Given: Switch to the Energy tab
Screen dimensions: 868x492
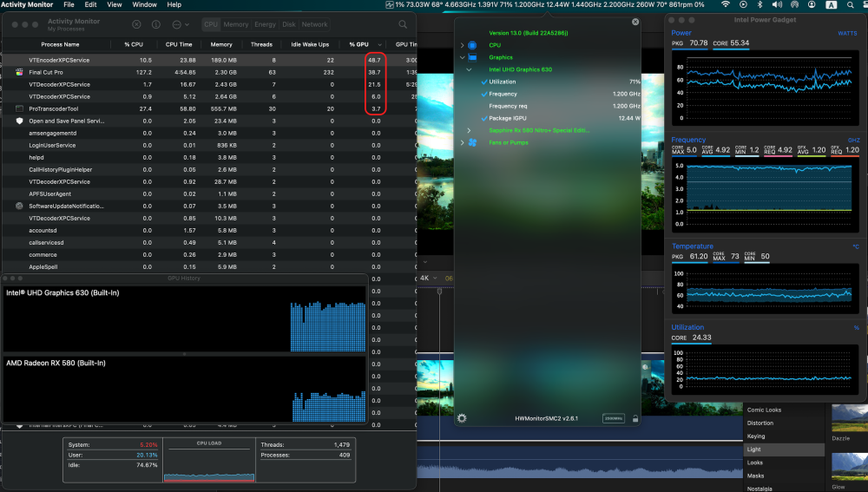Looking at the screenshot, I should pyautogui.click(x=265, y=24).
